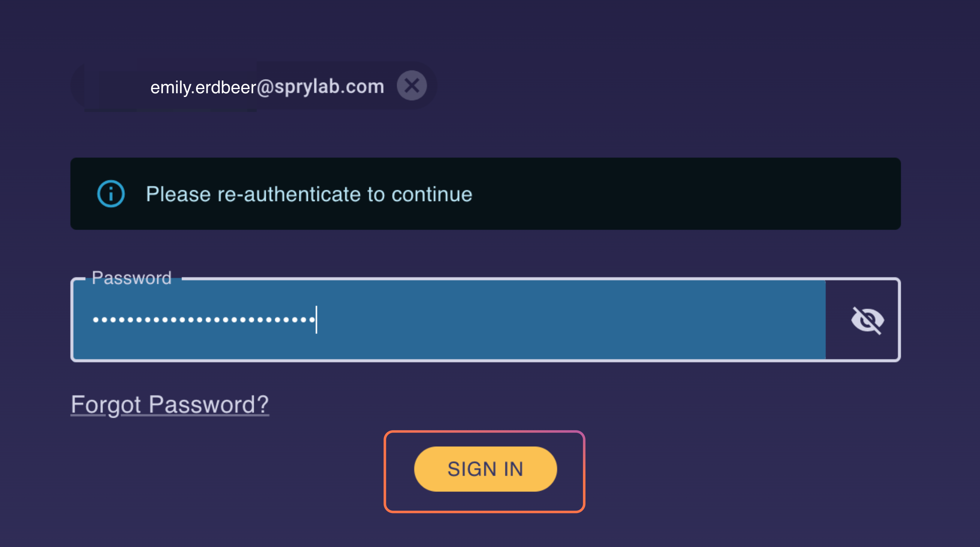Click the blue info circle icon

click(111, 194)
